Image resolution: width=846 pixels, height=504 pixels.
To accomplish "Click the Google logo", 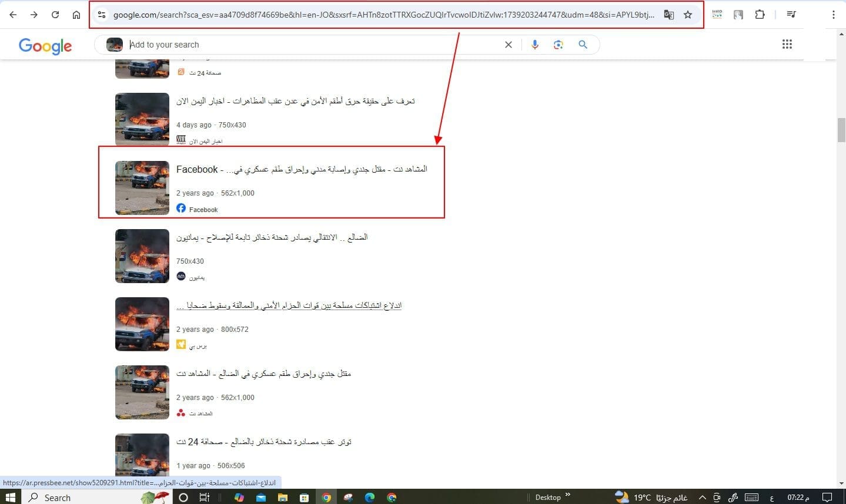I will [45, 45].
